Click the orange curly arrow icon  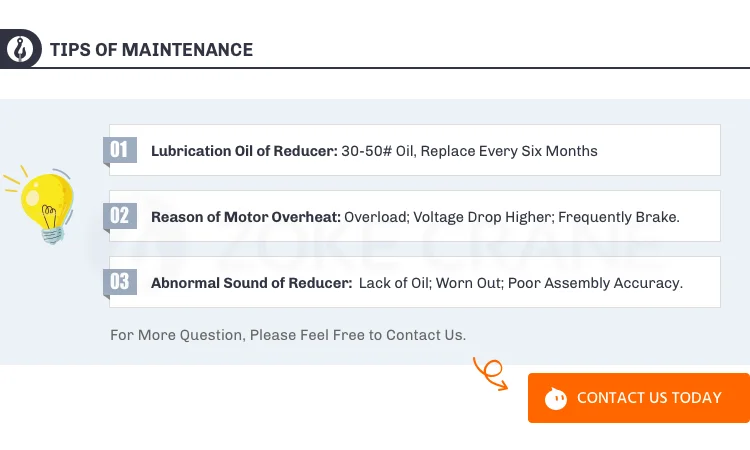pyautogui.click(x=491, y=373)
